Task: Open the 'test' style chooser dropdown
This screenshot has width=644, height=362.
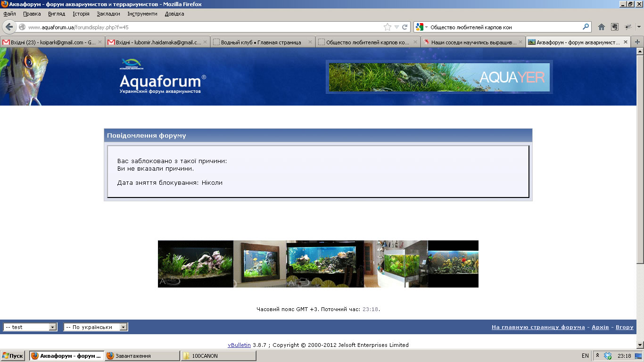Action: tap(53, 327)
